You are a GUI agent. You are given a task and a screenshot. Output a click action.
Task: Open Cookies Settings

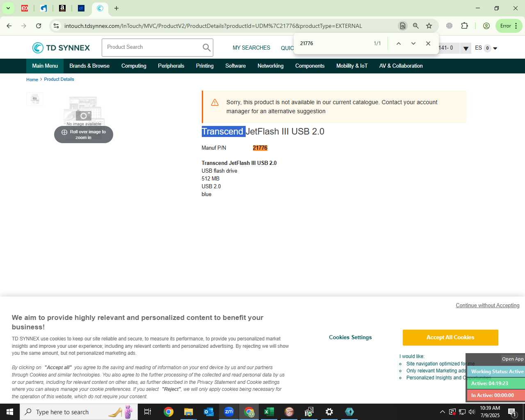350,338
